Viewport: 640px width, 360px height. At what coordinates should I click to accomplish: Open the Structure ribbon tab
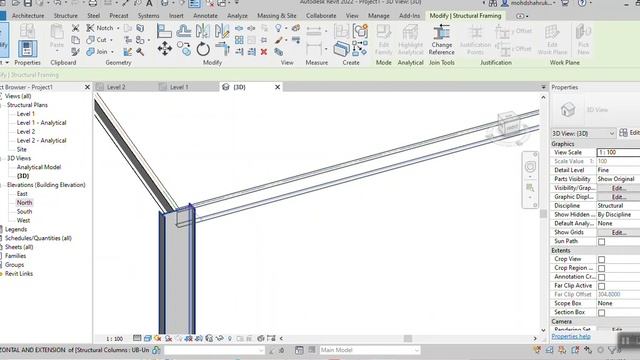click(66, 16)
